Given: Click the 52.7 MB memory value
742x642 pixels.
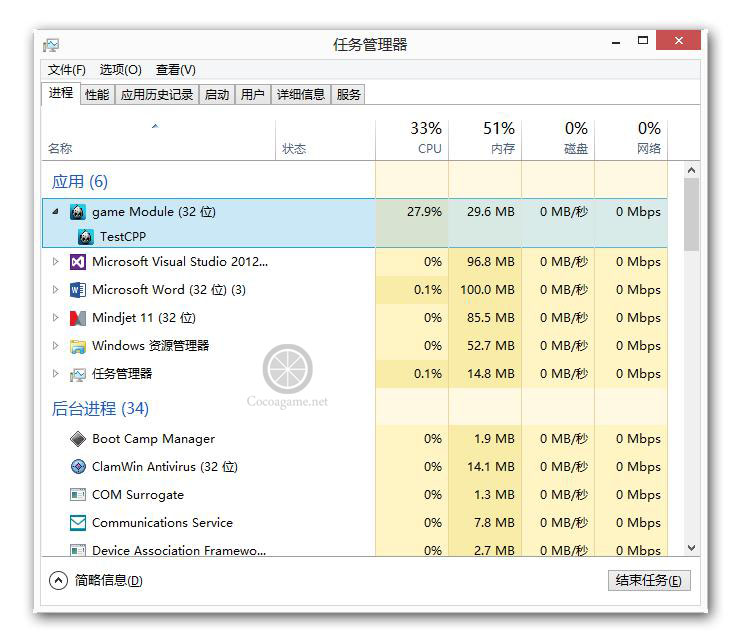Looking at the screenshot, I should [491, 346].
